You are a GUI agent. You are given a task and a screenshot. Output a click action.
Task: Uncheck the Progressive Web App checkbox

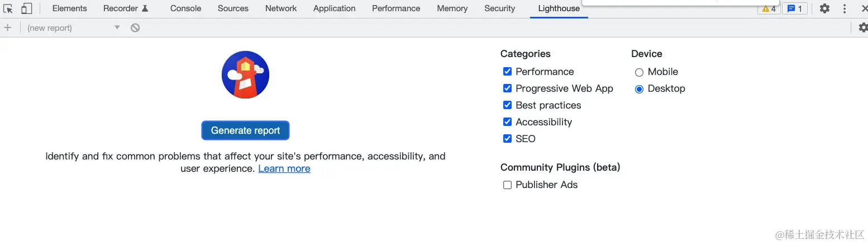pos(507,88)
